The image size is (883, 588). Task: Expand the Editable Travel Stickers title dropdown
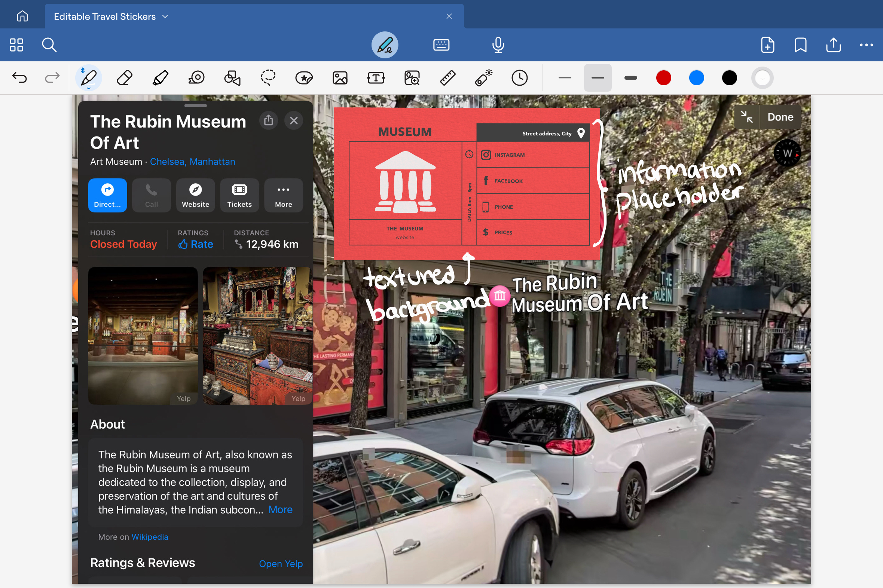[165, 16]
